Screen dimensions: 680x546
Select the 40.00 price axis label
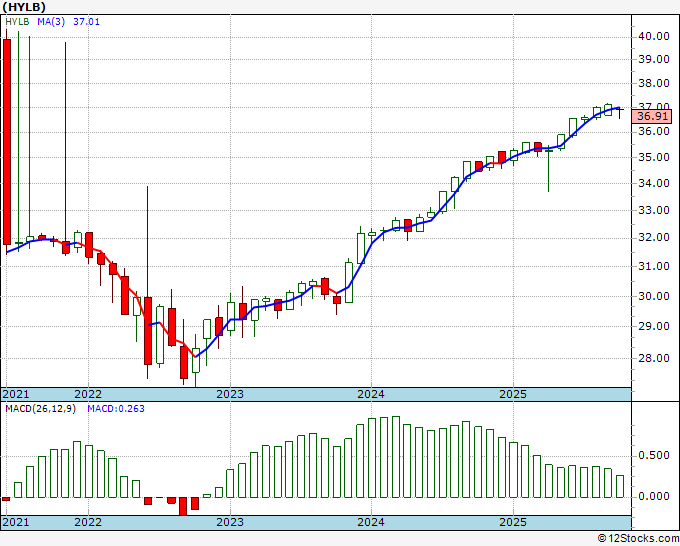pos(654,36)
